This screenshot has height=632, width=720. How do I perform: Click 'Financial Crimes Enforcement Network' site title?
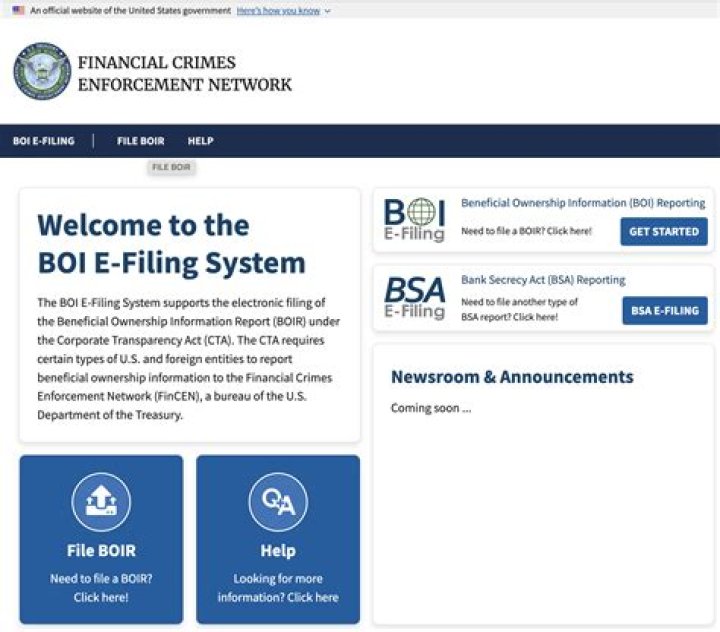(x=185, y=73)
